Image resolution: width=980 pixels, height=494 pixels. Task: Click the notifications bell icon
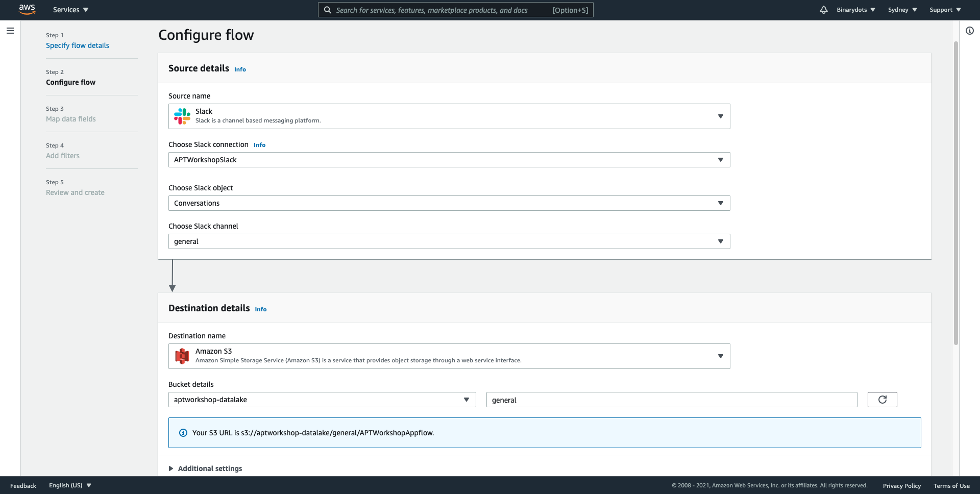(823, 10)
